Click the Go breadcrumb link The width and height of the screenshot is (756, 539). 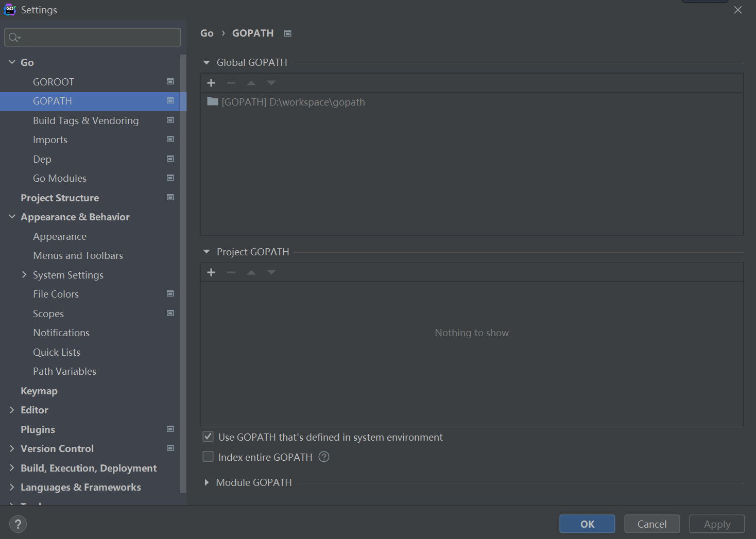click(x=207, y=33)
